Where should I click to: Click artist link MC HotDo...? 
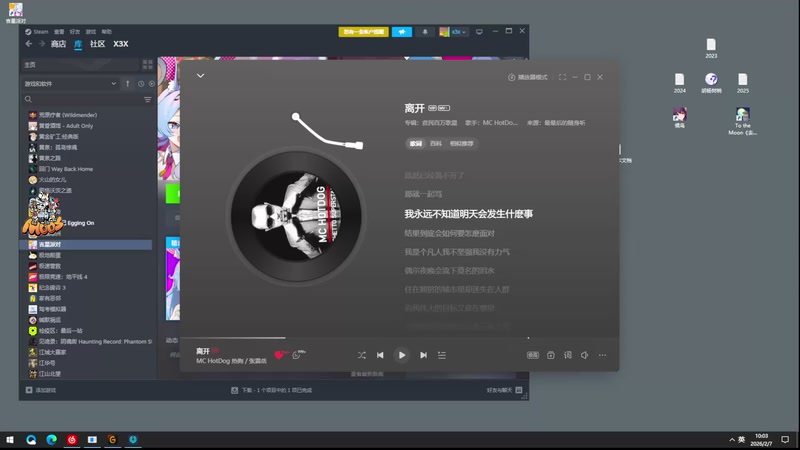[x=500, y=123]
